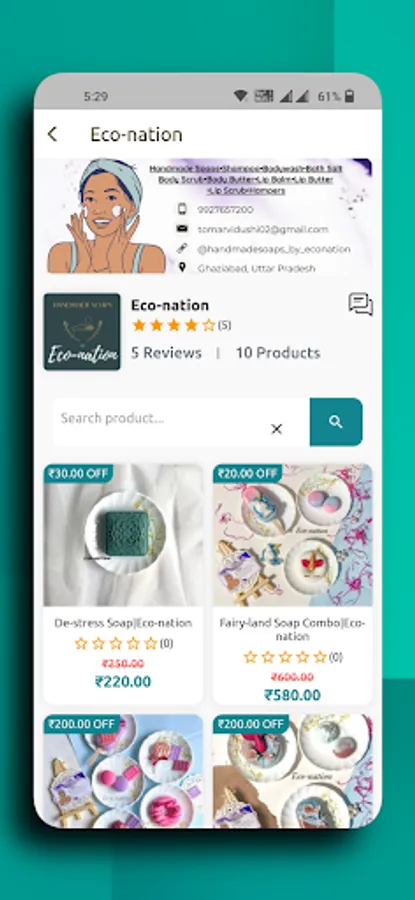
Task: Tap the email envelope icon in banner
Action: pyautogui.click(x=182, y=228)
